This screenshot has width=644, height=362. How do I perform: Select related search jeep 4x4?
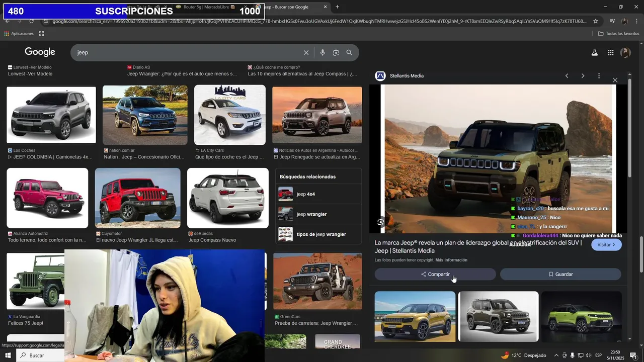click(318, 194)
